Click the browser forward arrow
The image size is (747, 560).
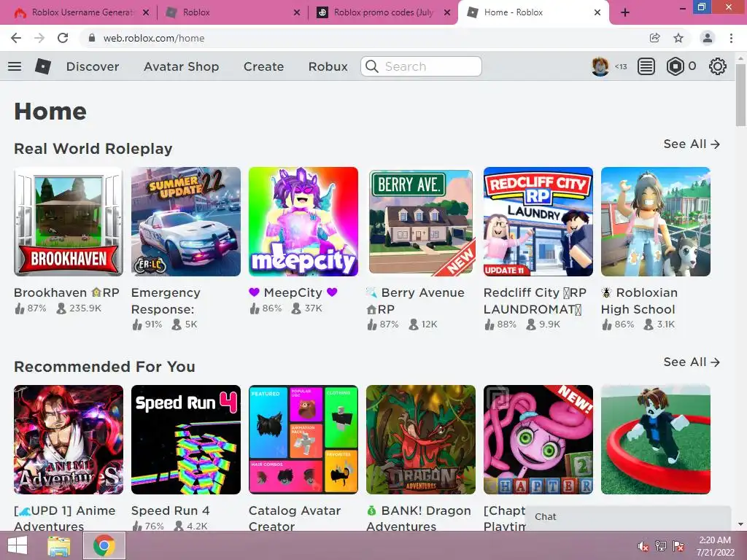coord(39,38)
